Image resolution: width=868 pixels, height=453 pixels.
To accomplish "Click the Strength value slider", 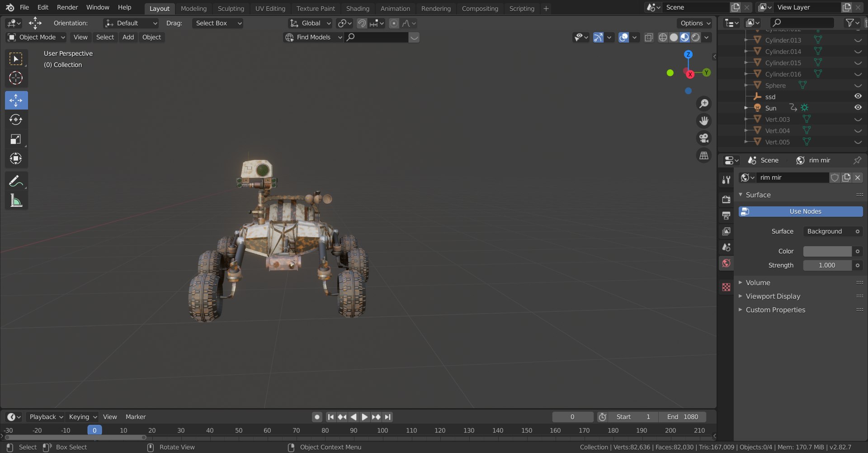I will 827,265.
